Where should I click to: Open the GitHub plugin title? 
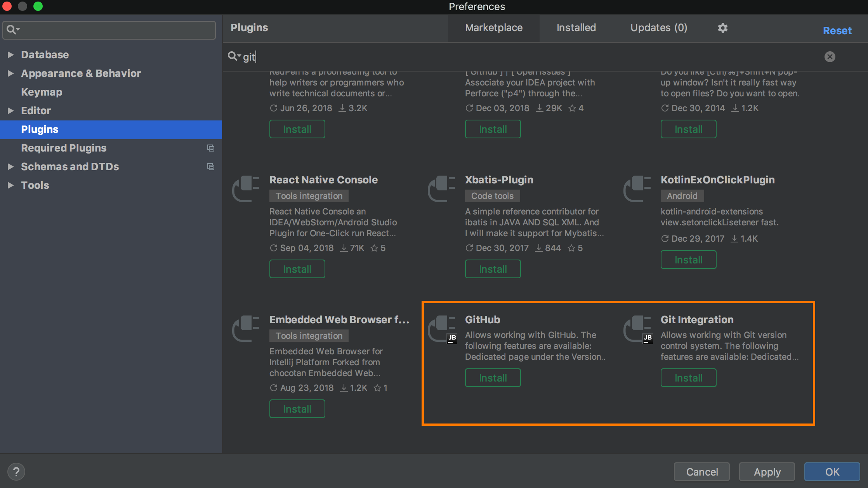pos(483,320)
